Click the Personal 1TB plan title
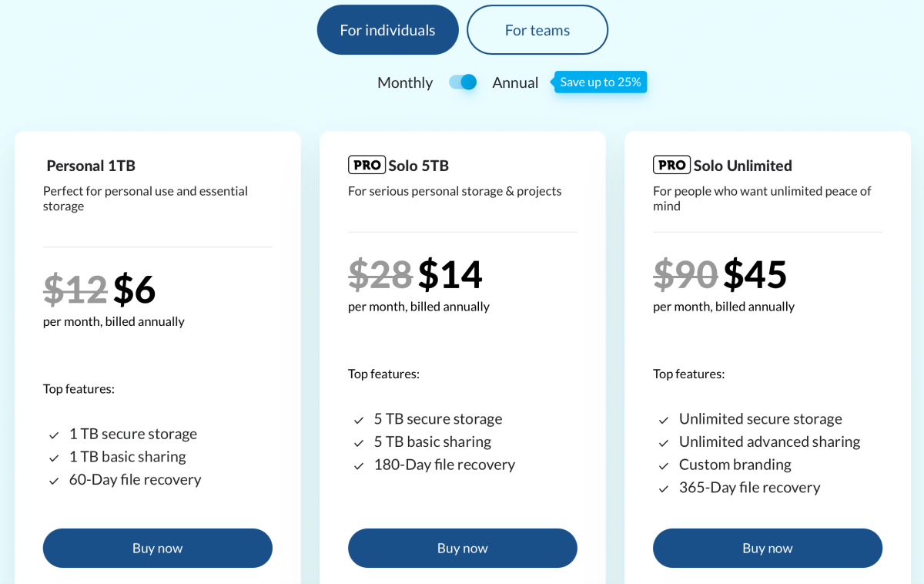This screenshot has height=584, width=924. 91,166
